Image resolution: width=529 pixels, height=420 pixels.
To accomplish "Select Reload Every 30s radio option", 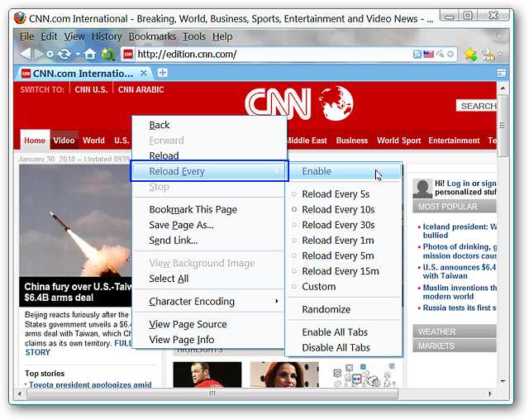I will pyautogui.click(x=337, y=225).
